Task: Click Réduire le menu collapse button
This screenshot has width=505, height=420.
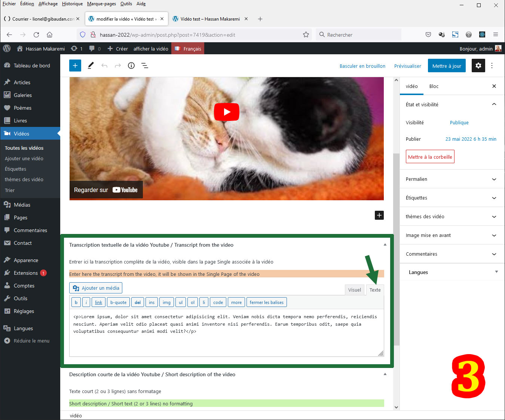Action: pos(30,341)
